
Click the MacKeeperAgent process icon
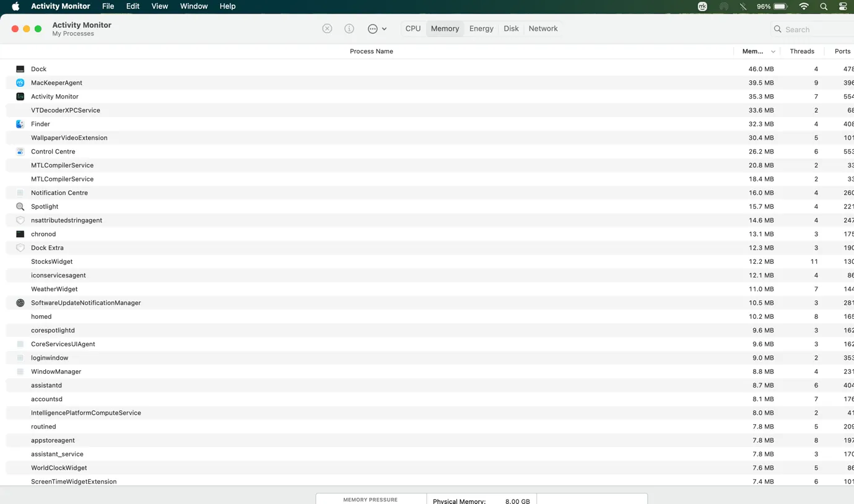click(20, 82)
